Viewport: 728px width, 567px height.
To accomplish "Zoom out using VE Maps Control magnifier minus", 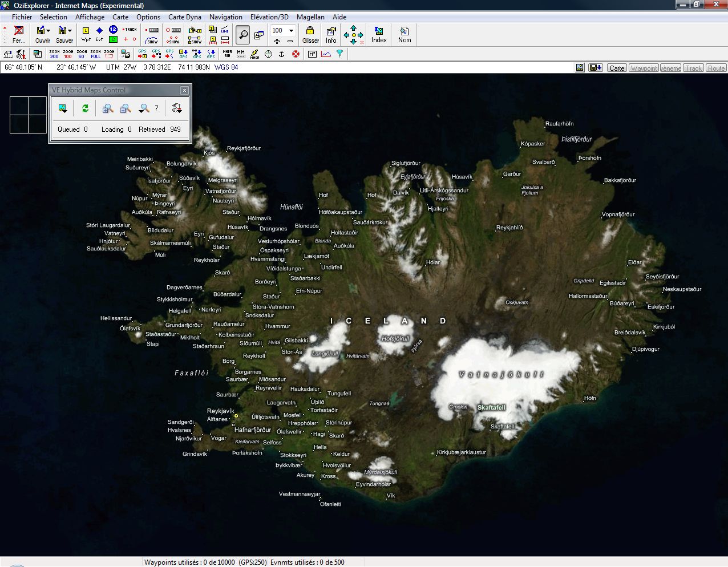I will point(126,108).
